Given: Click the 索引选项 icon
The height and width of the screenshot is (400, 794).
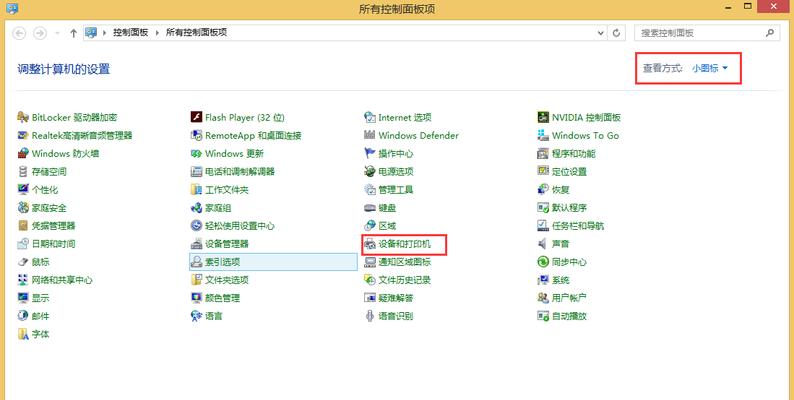Looking at the screenshot, I should 196,262.
